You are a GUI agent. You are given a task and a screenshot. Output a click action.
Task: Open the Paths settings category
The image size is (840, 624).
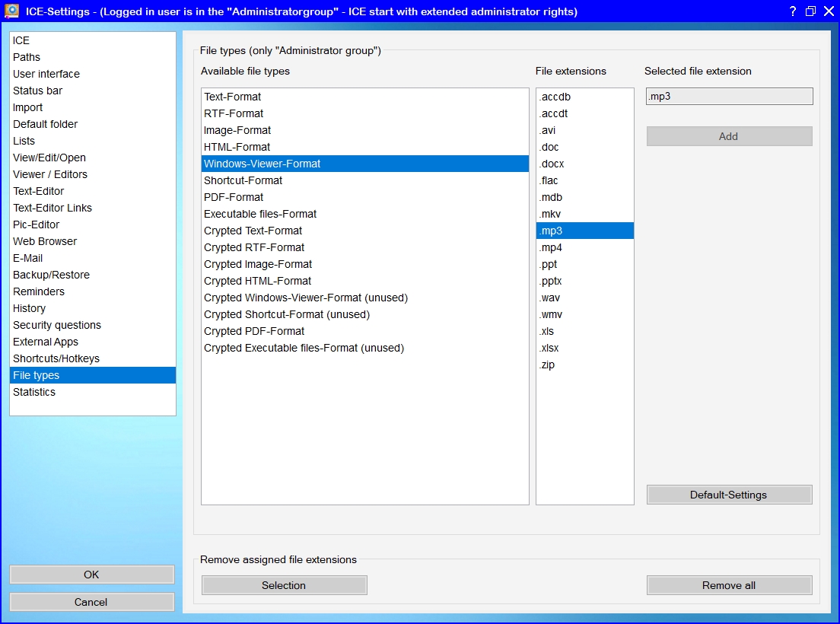point(27,57)
